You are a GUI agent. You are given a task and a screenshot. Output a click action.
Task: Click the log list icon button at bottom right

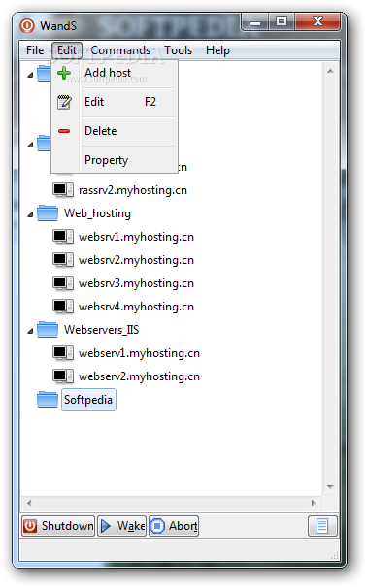pos(322,525)
